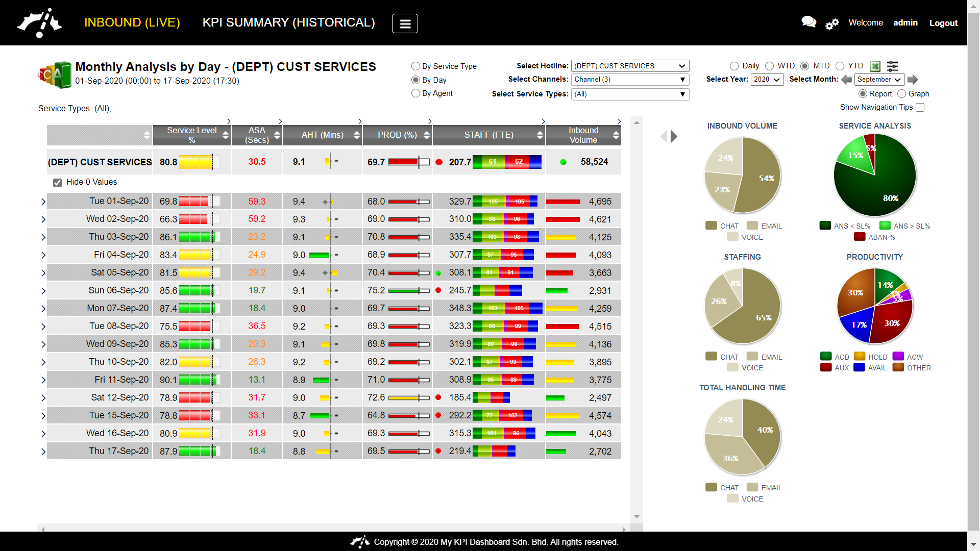The height and width of the screenshot is (551, 980).
Task: Click the footer KPI Dashboard logo
Action: [360, 542]
